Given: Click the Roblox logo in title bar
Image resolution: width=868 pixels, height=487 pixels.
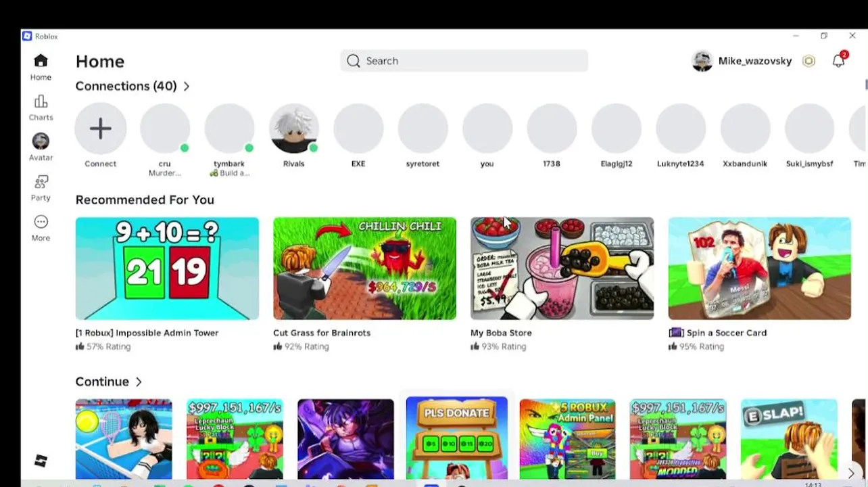Looking at the screenshot, I should 27,36.
